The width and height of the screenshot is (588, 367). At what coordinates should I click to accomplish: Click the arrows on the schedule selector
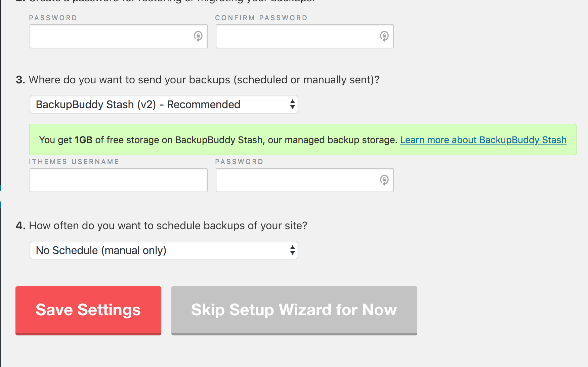[x=292, y=250]
